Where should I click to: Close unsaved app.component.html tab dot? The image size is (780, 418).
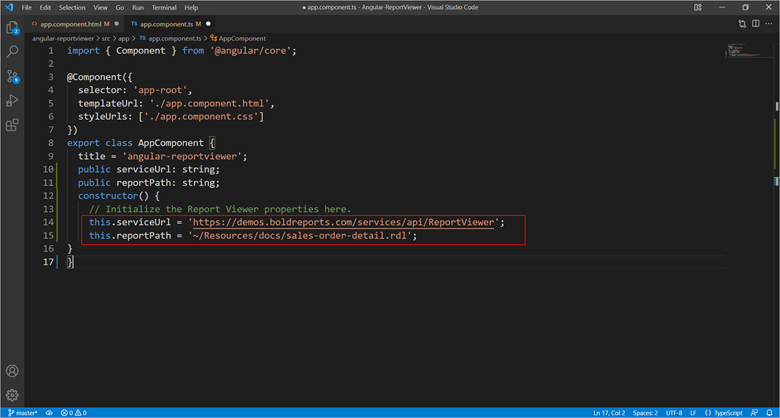coord(116,24)
